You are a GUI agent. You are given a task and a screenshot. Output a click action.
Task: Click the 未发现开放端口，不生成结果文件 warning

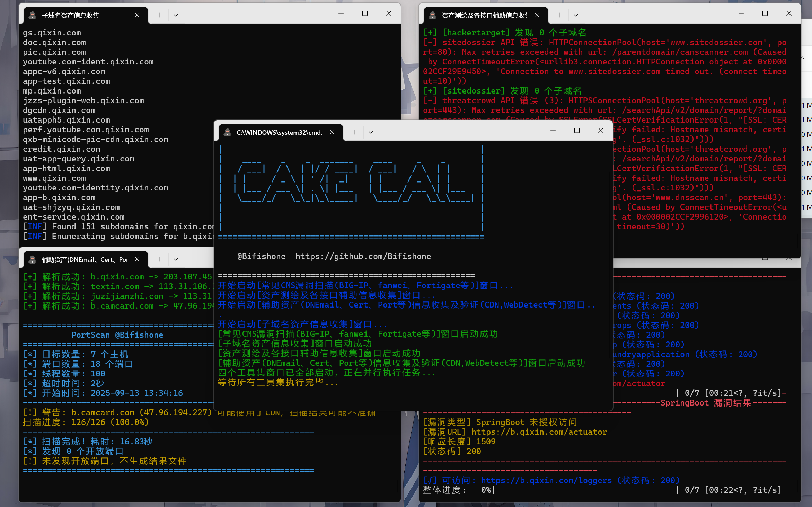pos(105,461)
